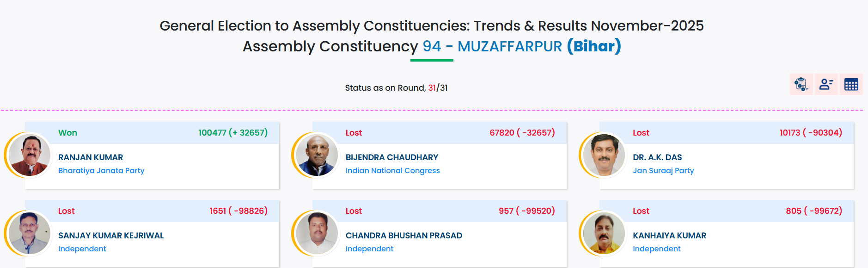Viewport: 868px width, 268px height.
Task: Click the 100477 (+32657) winning vote tally
Action: [x=233, y=133]
